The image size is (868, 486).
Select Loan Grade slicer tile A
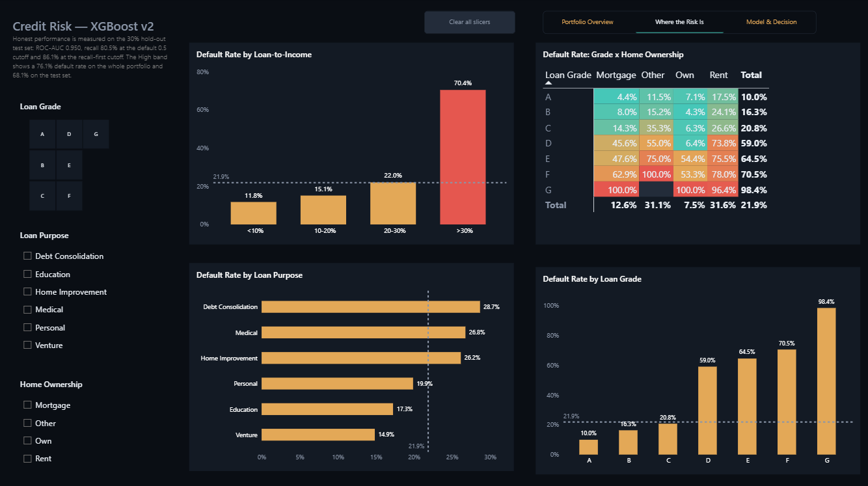click(x=42, y=134)
